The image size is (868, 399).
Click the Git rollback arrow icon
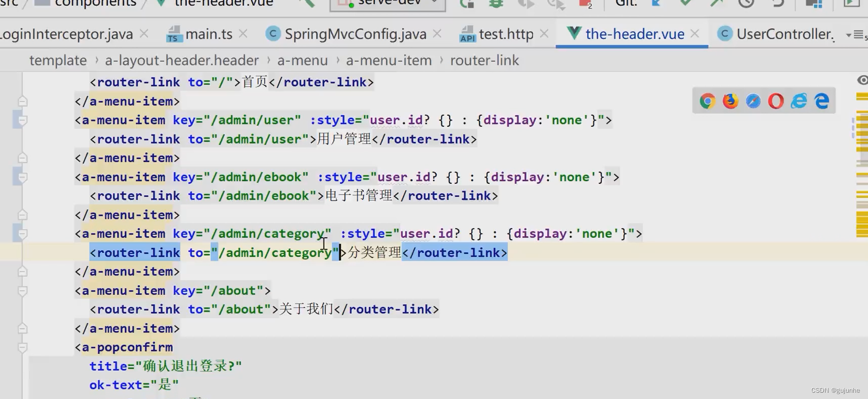[778, 3]
